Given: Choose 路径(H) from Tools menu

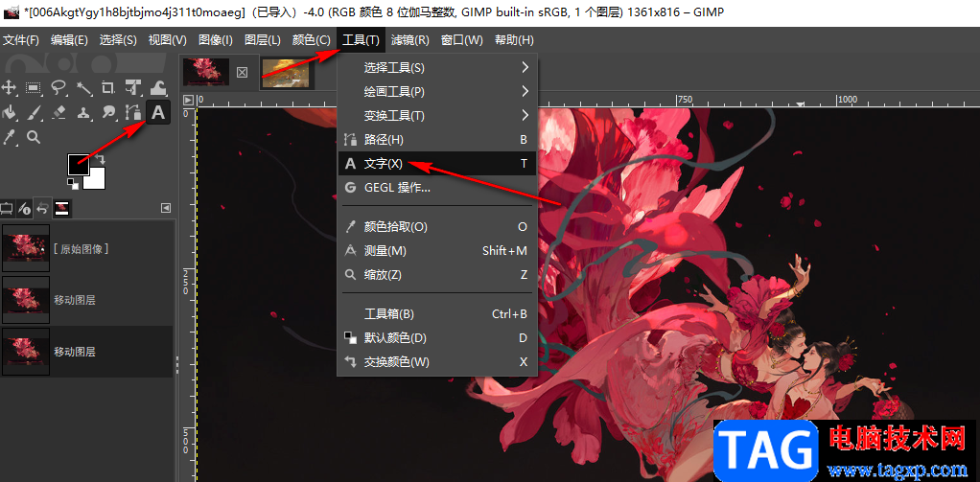Looking at the screenshot, I should click(x=437, y=140).
